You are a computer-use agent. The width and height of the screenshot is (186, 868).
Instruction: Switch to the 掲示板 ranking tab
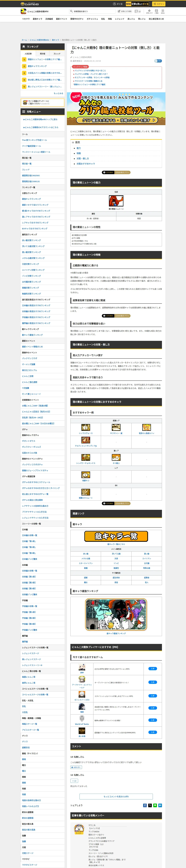point(43,54)
